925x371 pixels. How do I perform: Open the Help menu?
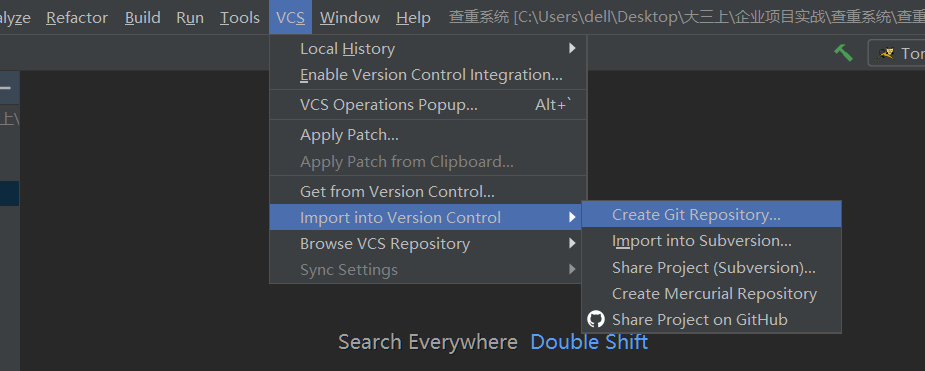[x=413, y=18]
